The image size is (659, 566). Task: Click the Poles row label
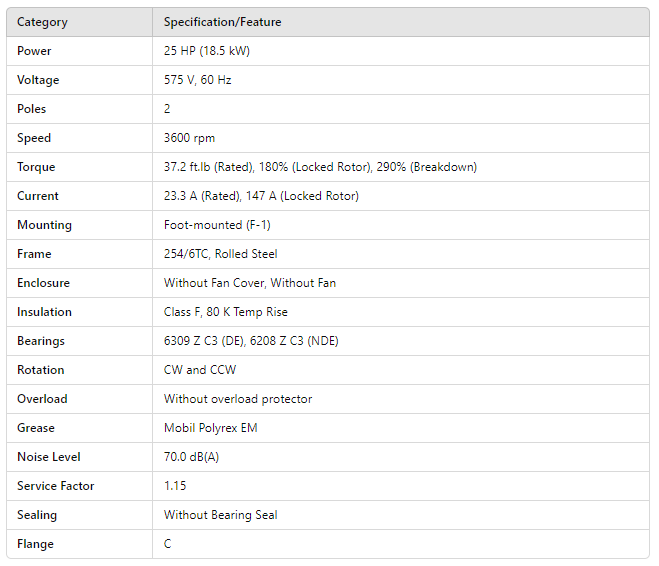(x=32, y=109)
